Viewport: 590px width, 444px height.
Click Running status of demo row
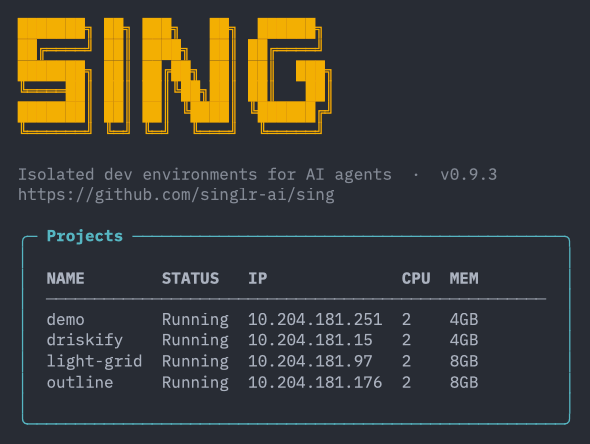(x=195, y=320)
